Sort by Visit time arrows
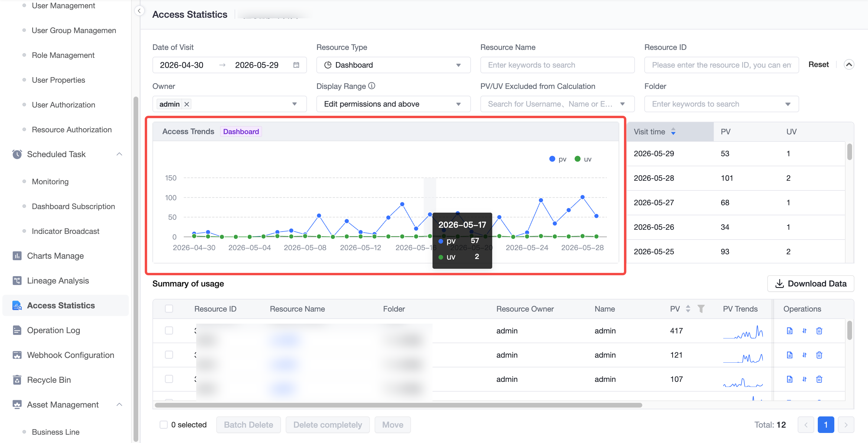This screenshot has height=443, width=868. pyautogui.click(x=673, y=131)
